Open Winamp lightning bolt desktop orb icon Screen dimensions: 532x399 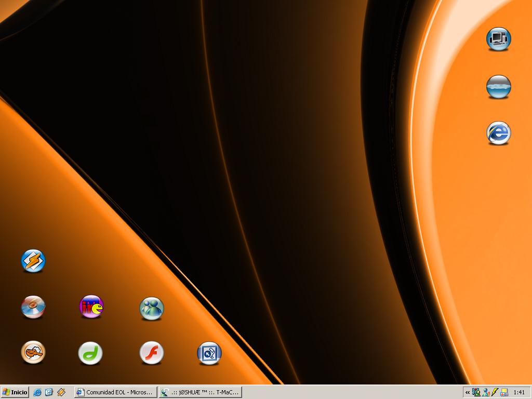33,261
